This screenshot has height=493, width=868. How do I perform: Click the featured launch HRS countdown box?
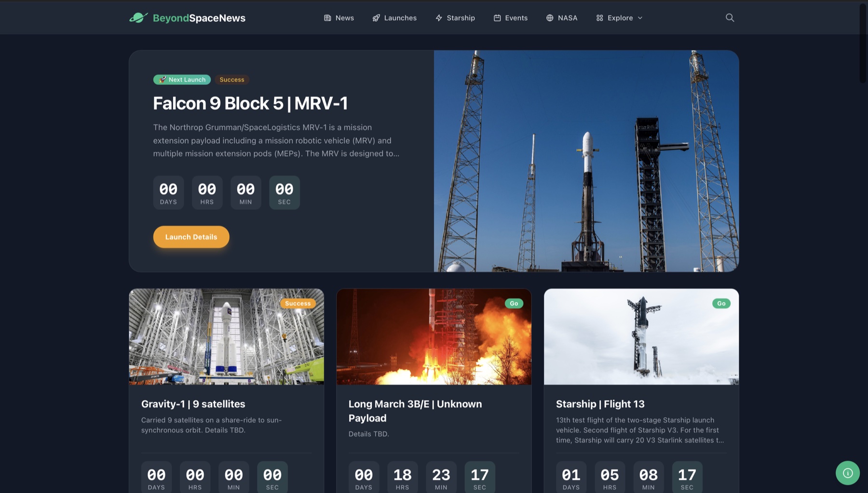pos(207,193)
